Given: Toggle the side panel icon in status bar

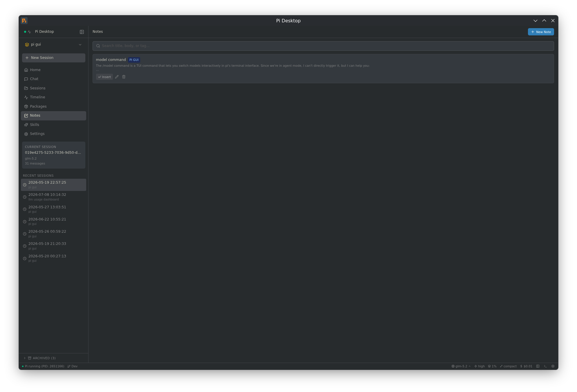Looking at the screenshot, I should point(538,366).
